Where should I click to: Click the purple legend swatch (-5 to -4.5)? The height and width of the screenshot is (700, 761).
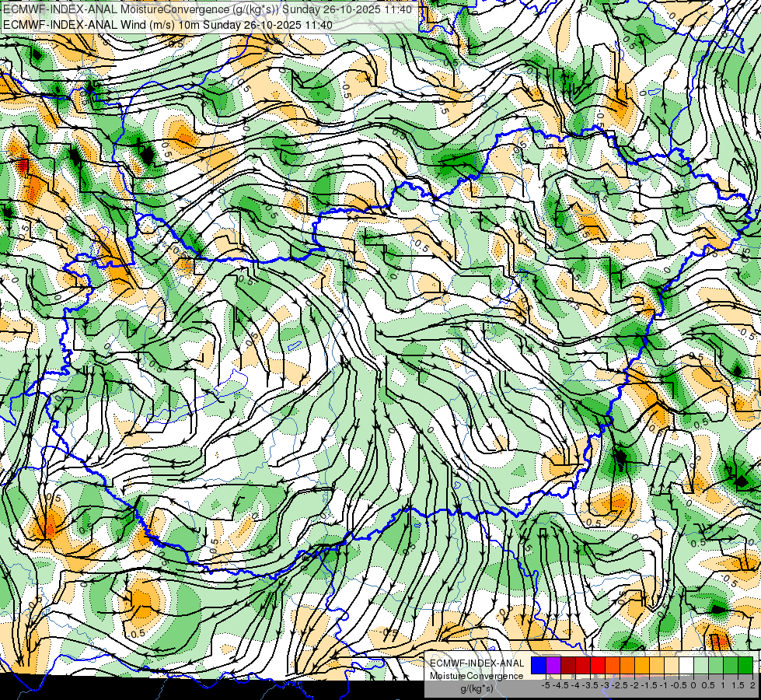[553, 666]
